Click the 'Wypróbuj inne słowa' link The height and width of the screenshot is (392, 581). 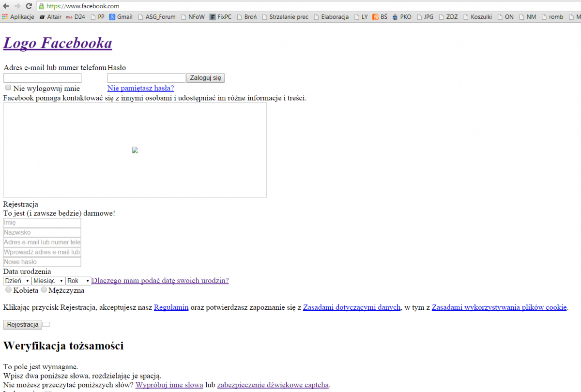point(169,385)
